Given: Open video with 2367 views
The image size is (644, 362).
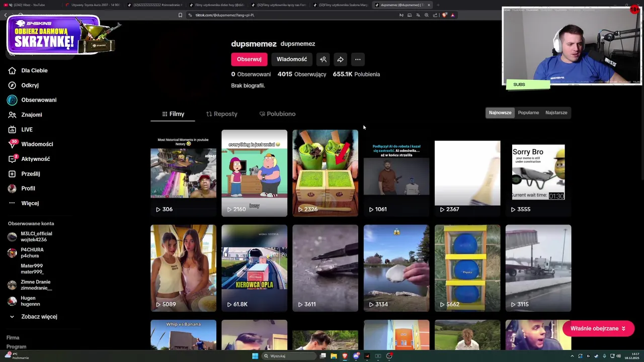Looking at the screenshot, I should (x=467, y=173).
